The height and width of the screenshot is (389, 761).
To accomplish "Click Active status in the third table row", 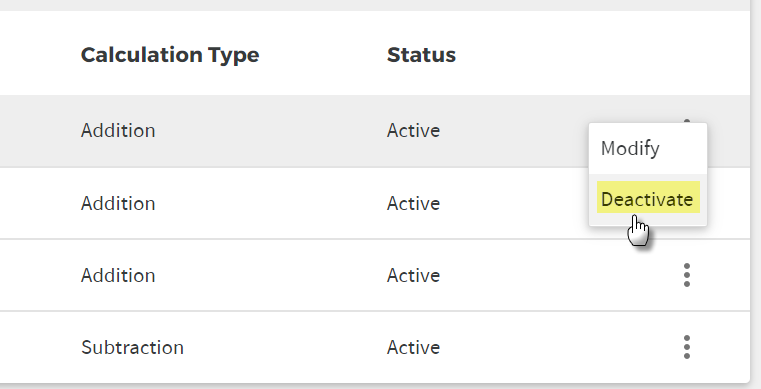I will [413, 276].
